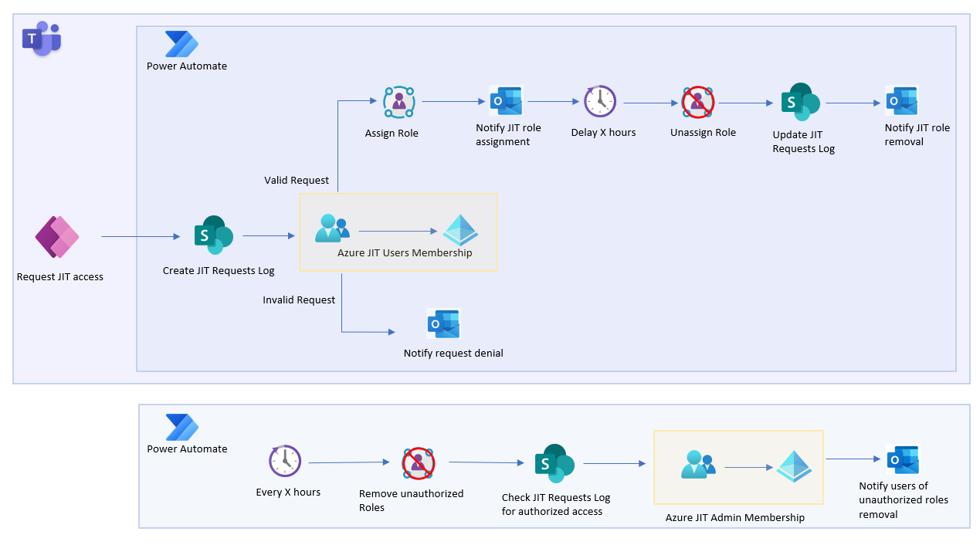This screenshot has height=545, width=980.
Task: Click the Azure AD icon in Users Membership box
Action: [x=460, y=230]
